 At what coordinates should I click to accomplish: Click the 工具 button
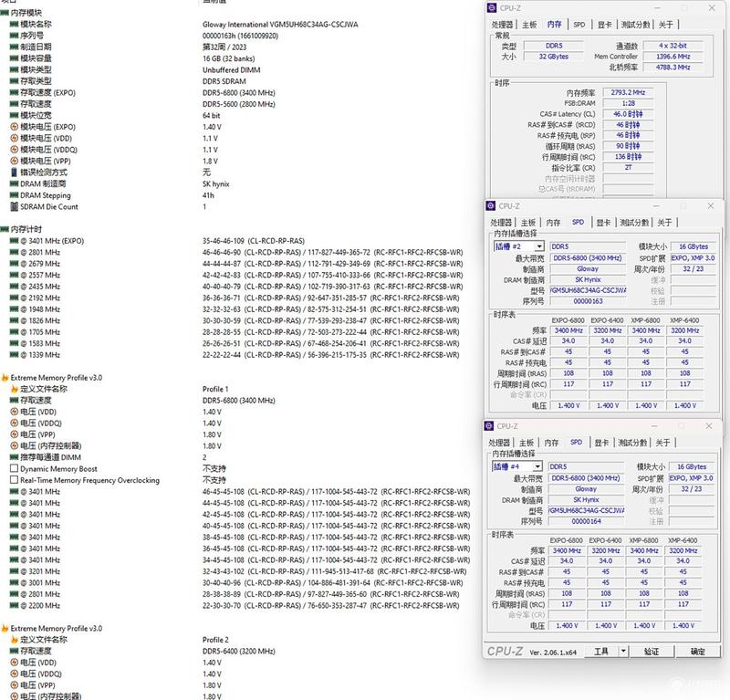point(601,651)
